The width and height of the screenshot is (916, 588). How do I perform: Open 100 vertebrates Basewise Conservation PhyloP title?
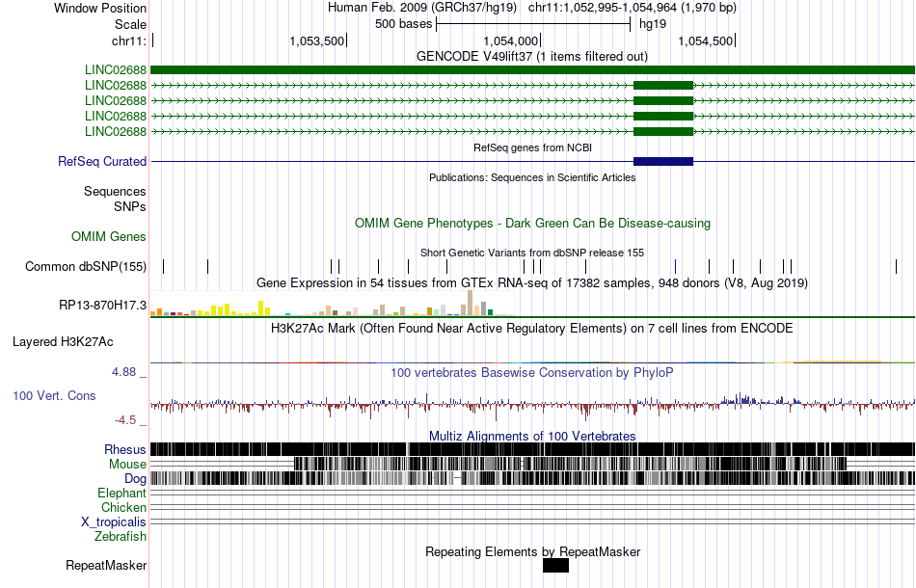532,372
